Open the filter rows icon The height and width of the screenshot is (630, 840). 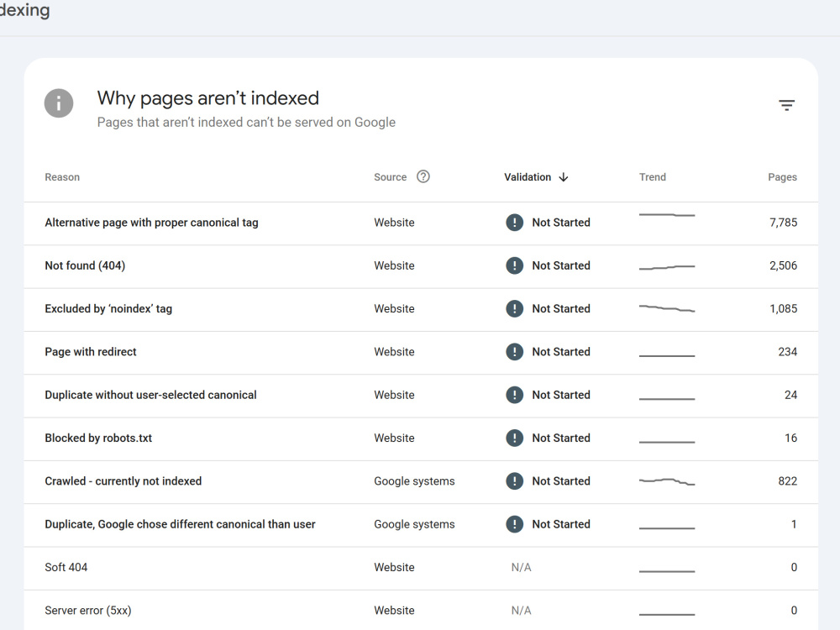pos(786,105)
